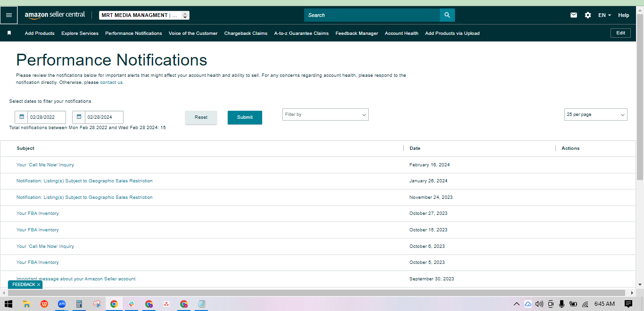Screen dimensions: 644x311
Task: Click the cloud sync tray icon
Action: pos(528,304)
